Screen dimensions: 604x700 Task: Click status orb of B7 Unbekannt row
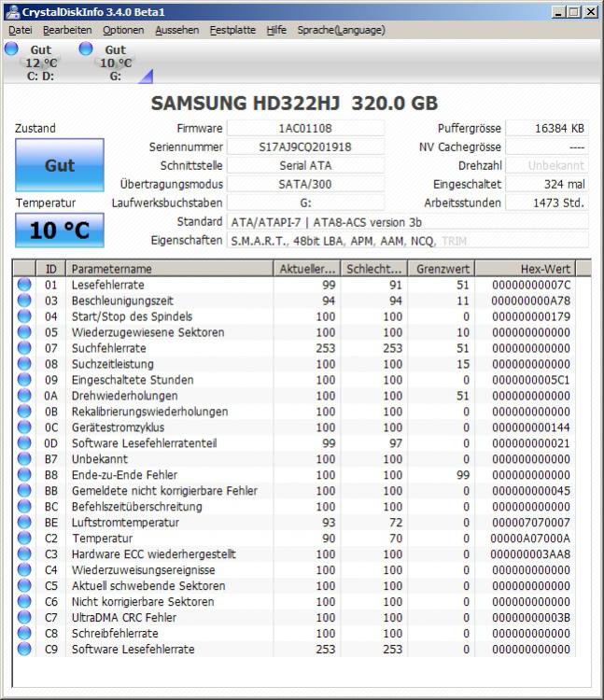24,459
